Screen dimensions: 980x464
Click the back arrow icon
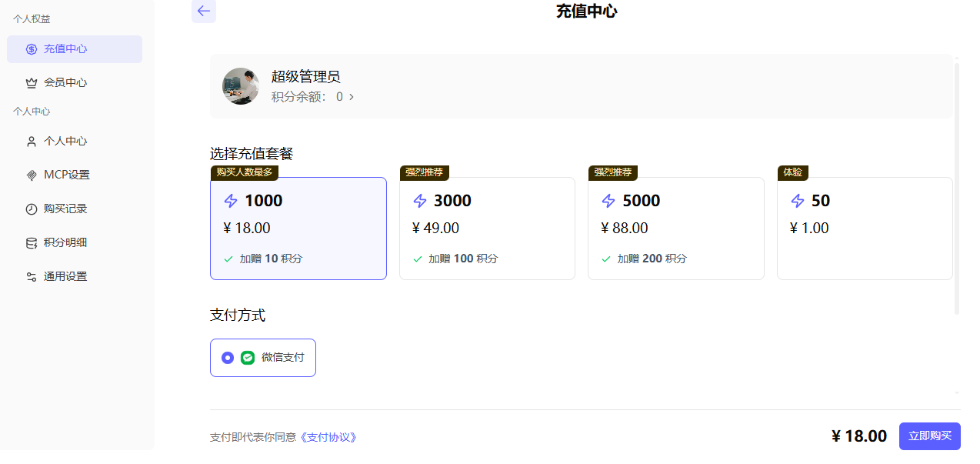tap(204, 11)
